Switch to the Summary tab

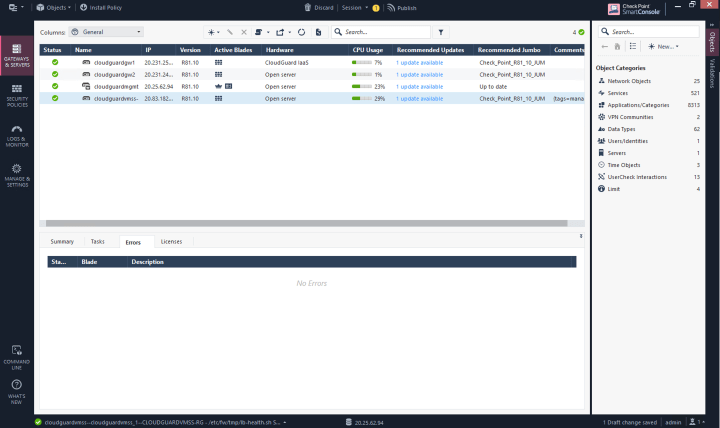coord(62,242)
